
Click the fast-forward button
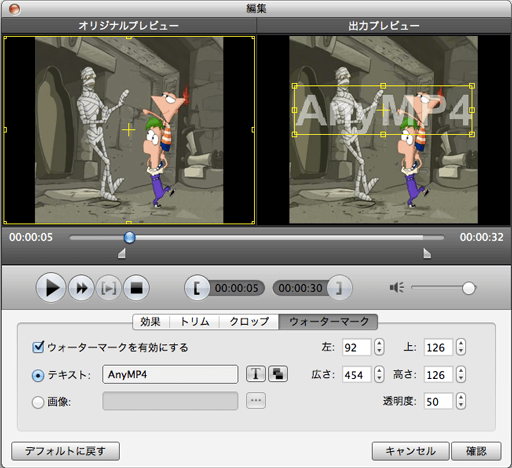point(82,288)
